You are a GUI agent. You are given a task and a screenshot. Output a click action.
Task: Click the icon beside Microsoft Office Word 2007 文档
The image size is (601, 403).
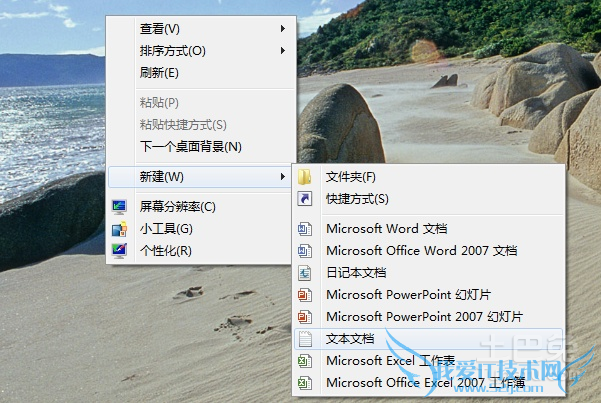(x=305, y=251)
